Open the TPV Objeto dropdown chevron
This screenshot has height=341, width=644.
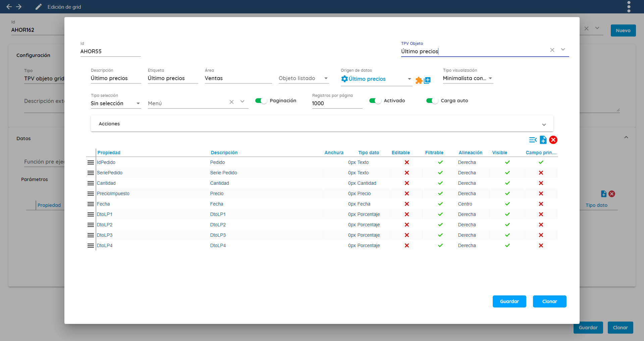563,50
